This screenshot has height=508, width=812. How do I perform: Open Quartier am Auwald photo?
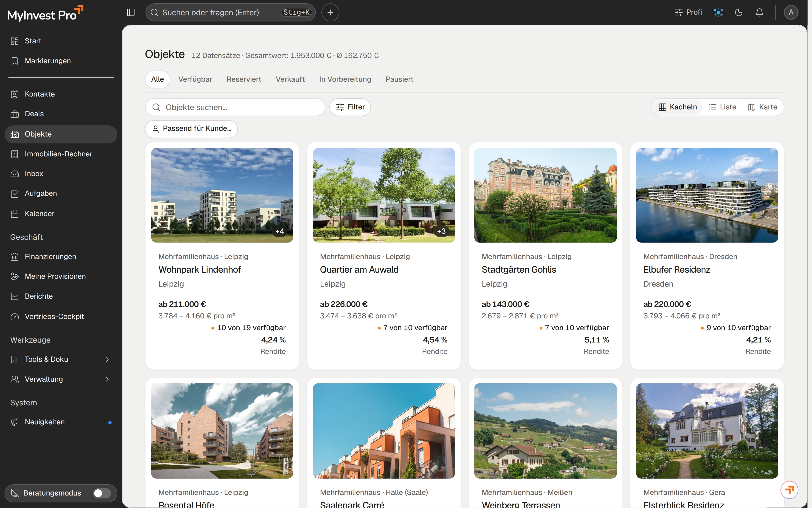click(384, 195)
